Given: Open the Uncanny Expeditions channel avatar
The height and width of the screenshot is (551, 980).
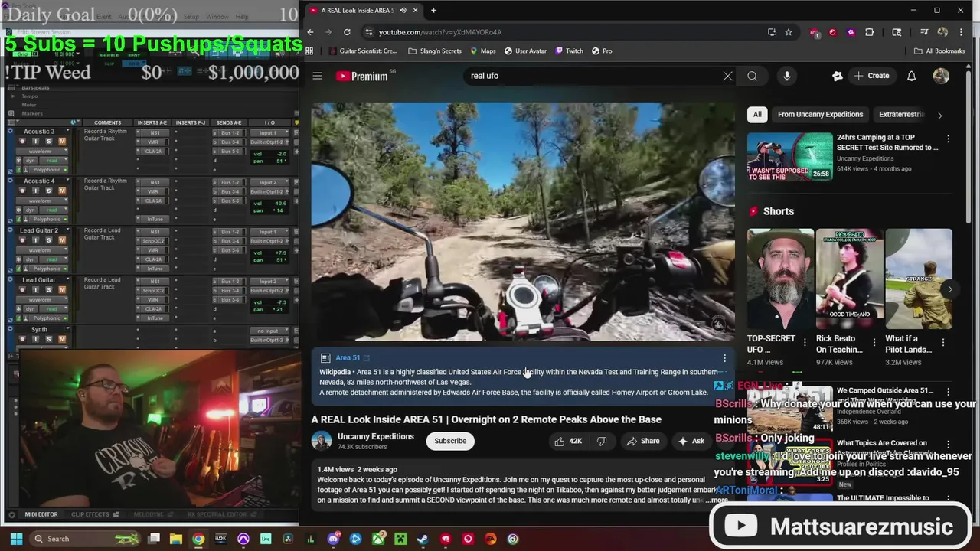Looking at the screenshot, I should click(322, 441).
